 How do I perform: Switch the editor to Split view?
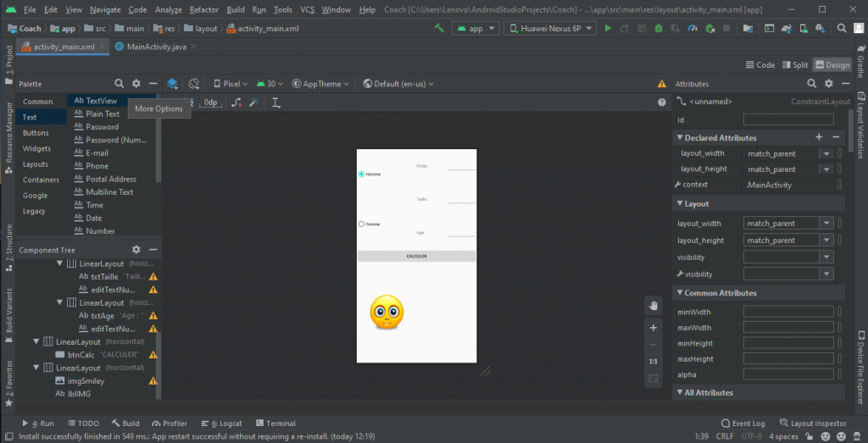point(794,64)
